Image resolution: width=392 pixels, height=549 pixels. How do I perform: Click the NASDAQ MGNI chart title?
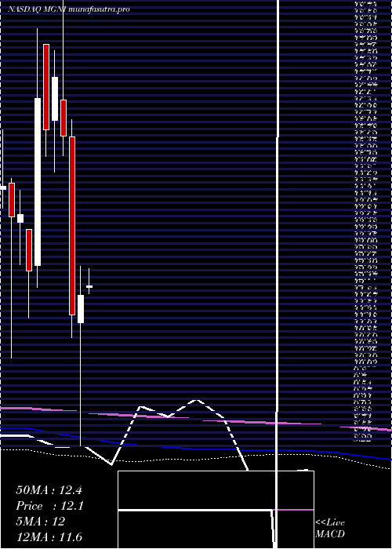pos(69,9)
